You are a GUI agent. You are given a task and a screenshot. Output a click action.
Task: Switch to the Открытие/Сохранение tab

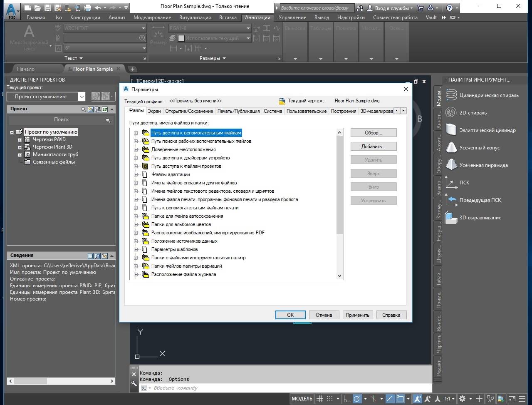pyautogui.click(x=189, y=111)
